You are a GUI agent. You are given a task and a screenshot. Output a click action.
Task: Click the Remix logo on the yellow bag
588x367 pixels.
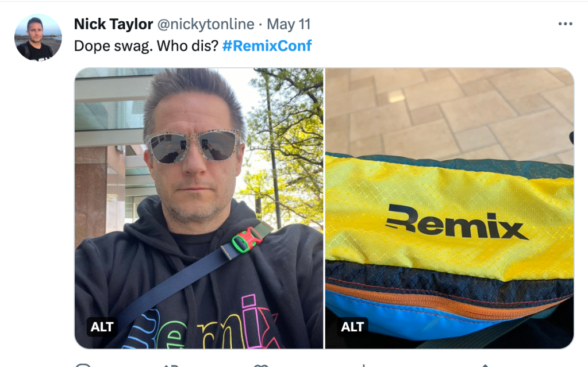tap(456, 222)
